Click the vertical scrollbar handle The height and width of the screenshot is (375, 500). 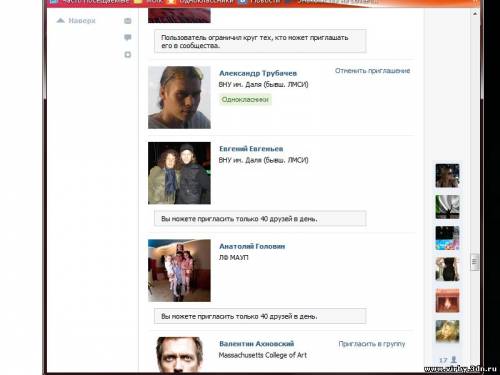click(x=475, y=261)
